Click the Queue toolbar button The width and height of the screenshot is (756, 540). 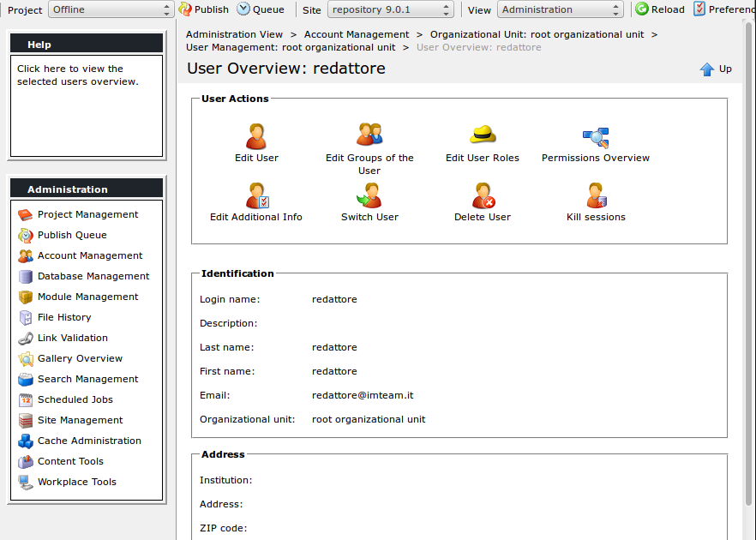tap(261, 9)
